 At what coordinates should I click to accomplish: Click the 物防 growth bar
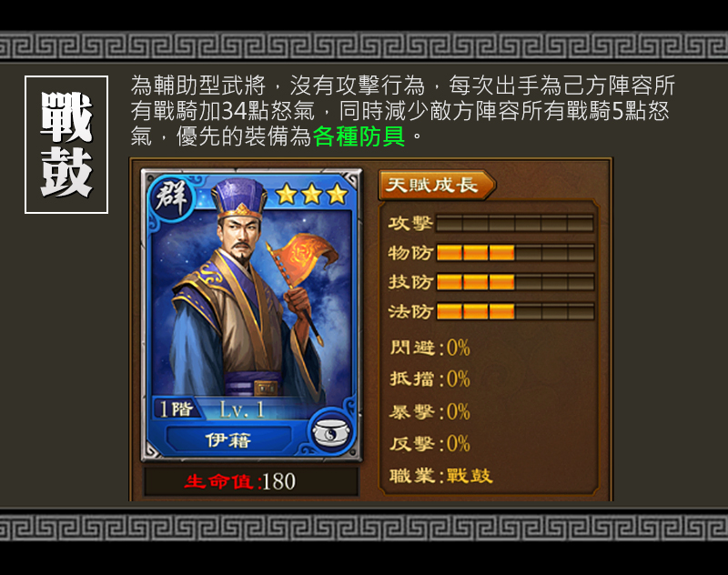coord(515,253)
